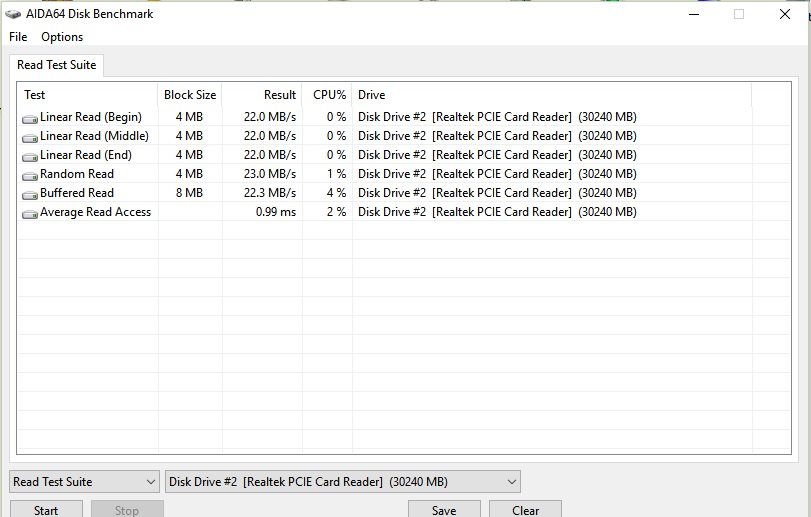This screenshot has width=811, height=517.
Task: Click the drive icon beside Linear Read (Begin)
Action: 30,119
